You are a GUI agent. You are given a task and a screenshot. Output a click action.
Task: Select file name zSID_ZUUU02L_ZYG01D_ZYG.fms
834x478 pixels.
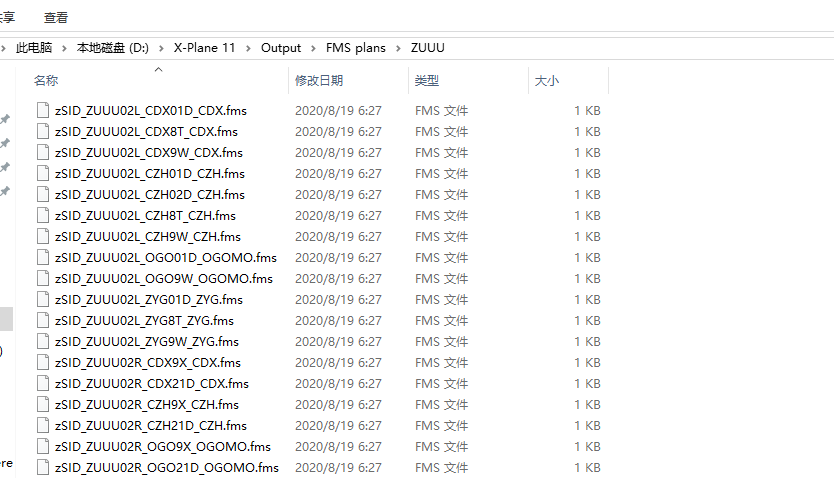[x=149, y=300]
